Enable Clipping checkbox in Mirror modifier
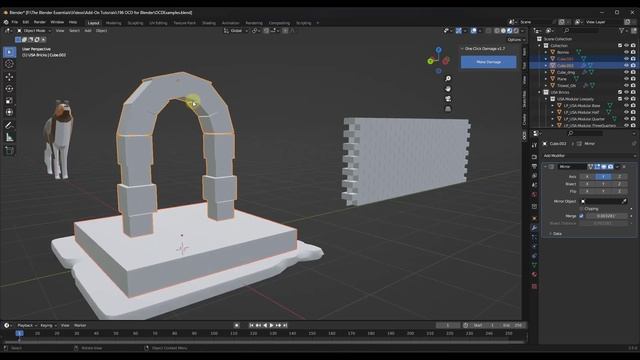Screen dimensions: 640x360 tap(582, 209)
